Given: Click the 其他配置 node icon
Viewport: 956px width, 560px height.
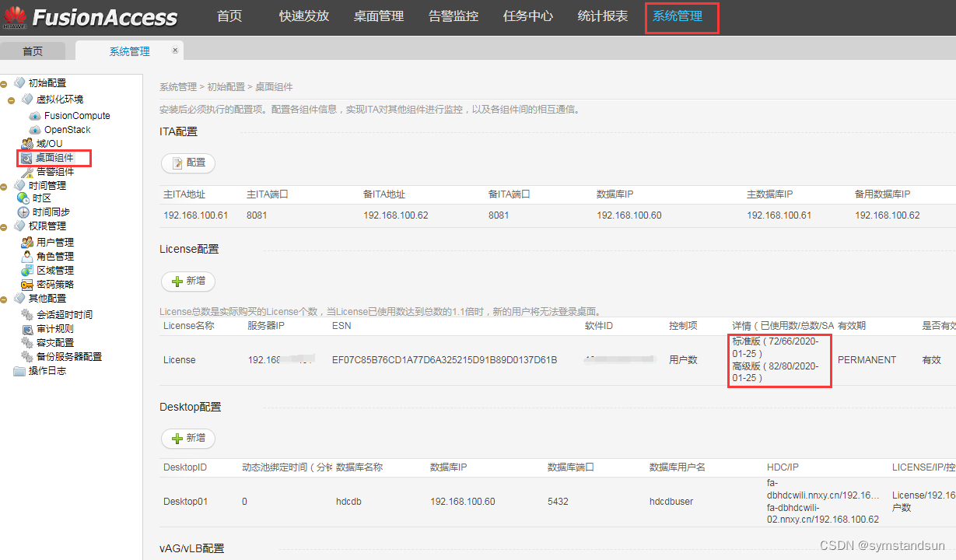Looking at the screenshot, I should click(19, 299).
